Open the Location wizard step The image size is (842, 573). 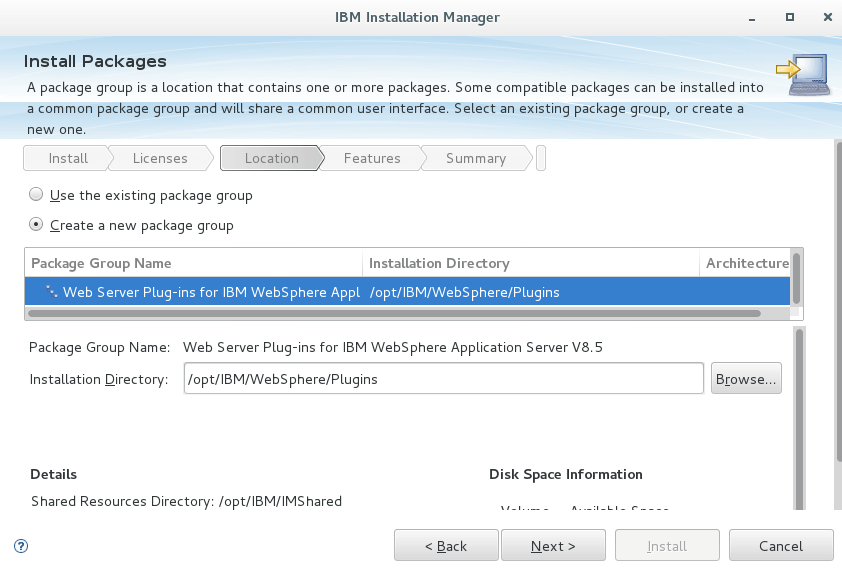click(x=272, y=158)
